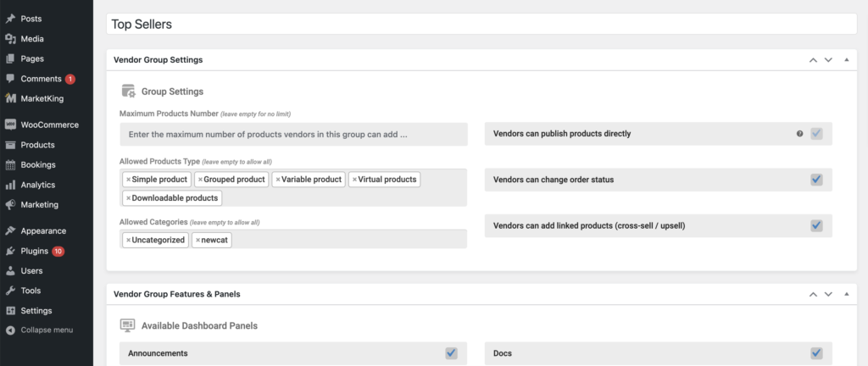Click the Marketing megaphone icon
Viewport: 868px width, 366px height.
pyautogui.click(x=10, y=204)
